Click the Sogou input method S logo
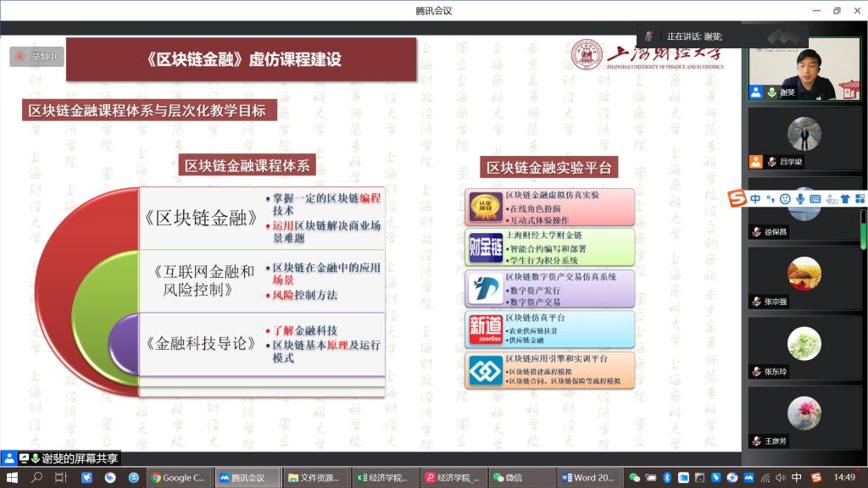 [x=737, y=198]
